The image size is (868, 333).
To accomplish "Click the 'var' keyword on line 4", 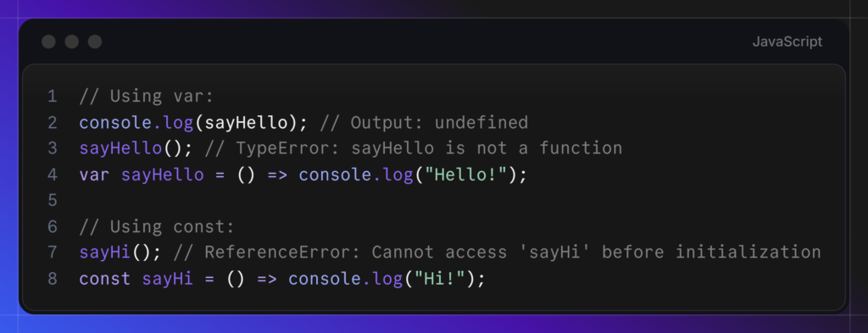I will [x=95, y=175].
